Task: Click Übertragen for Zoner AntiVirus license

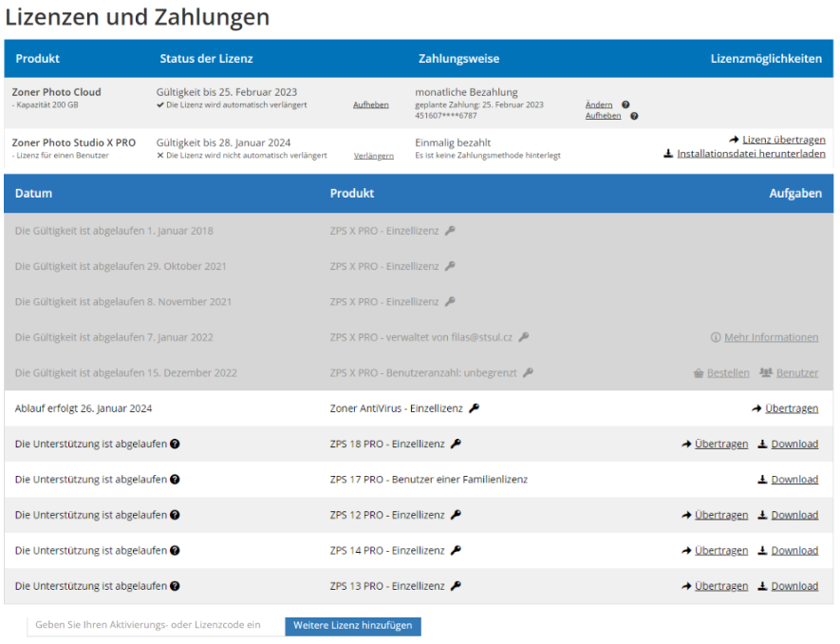Action: click(x=791, y=408)
